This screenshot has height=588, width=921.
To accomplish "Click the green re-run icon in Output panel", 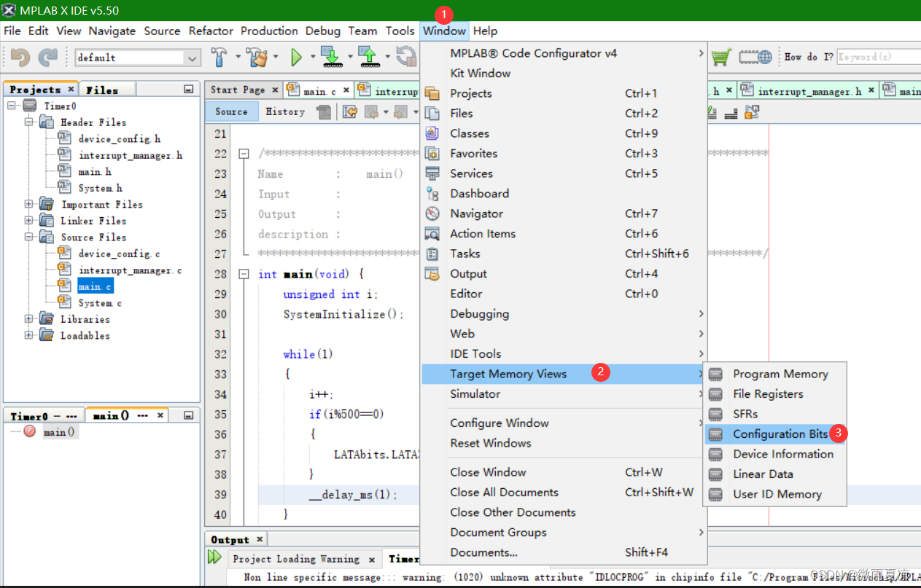I will point(214,557).
